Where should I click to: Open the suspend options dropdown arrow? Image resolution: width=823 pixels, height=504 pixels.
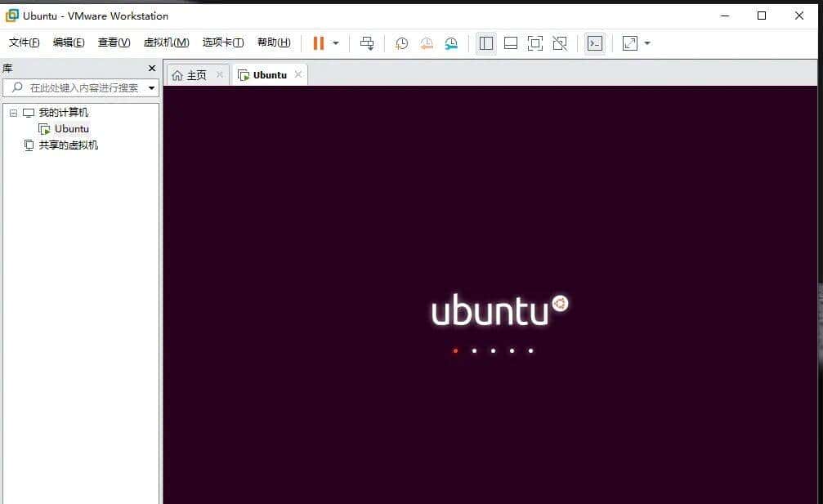(x=334, y=42)
